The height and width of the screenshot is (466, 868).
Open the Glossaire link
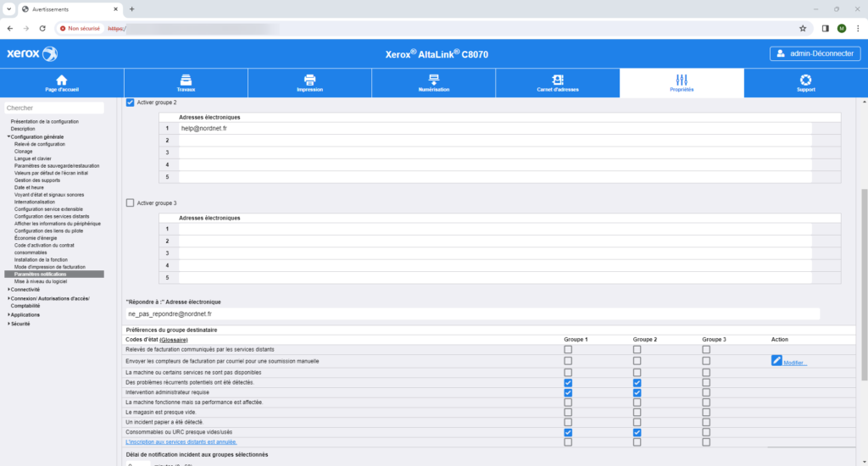[x=174, y=339]
